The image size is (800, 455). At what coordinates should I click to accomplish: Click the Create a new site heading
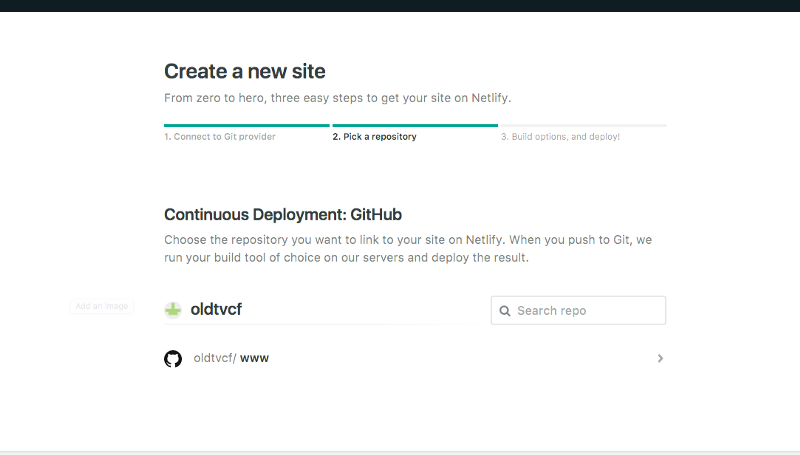coord(244,71)
